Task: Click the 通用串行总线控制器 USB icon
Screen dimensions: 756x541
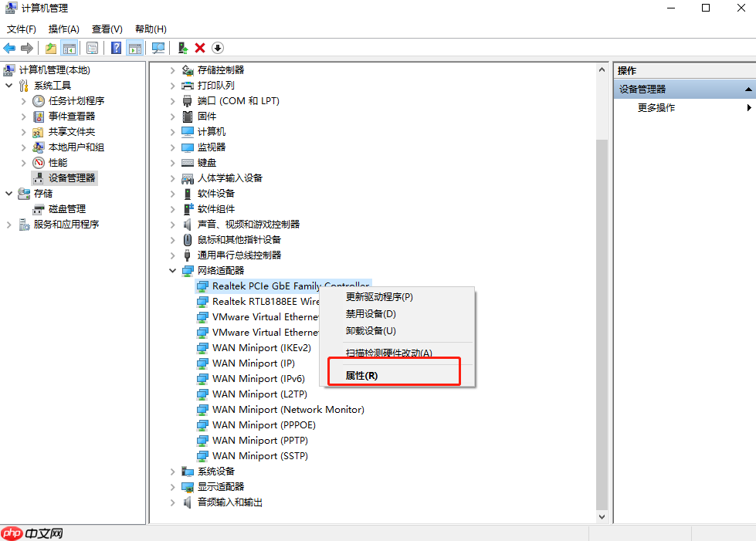Action: point(188,255)
